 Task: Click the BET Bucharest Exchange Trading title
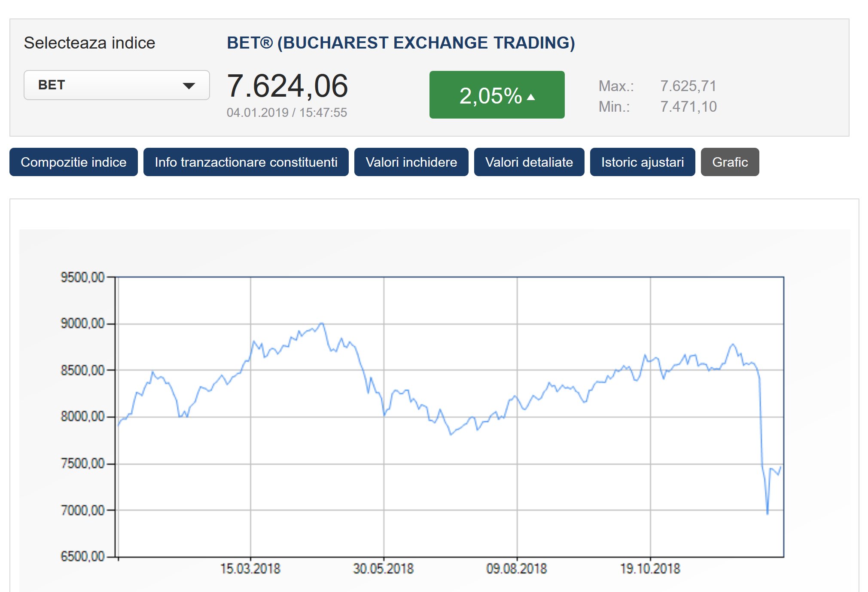(400, 43)
